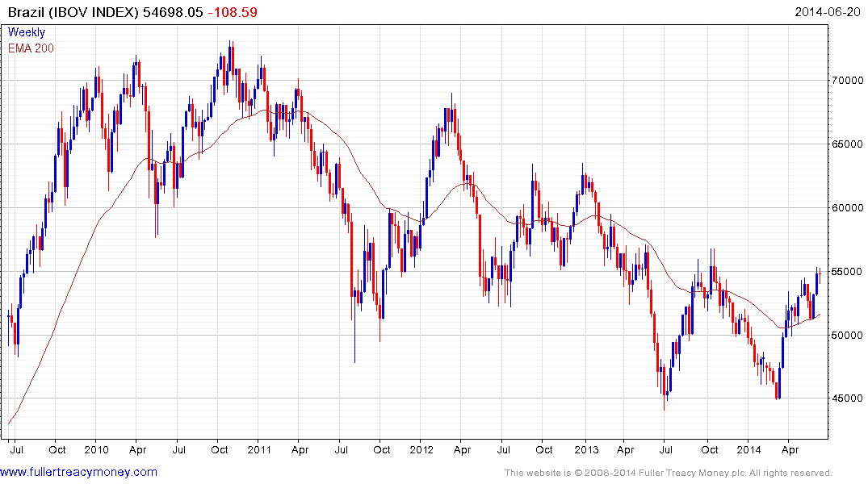The image size is (868, 484).
Task: Click the 60000 price axis label
Action: [848, 207]
